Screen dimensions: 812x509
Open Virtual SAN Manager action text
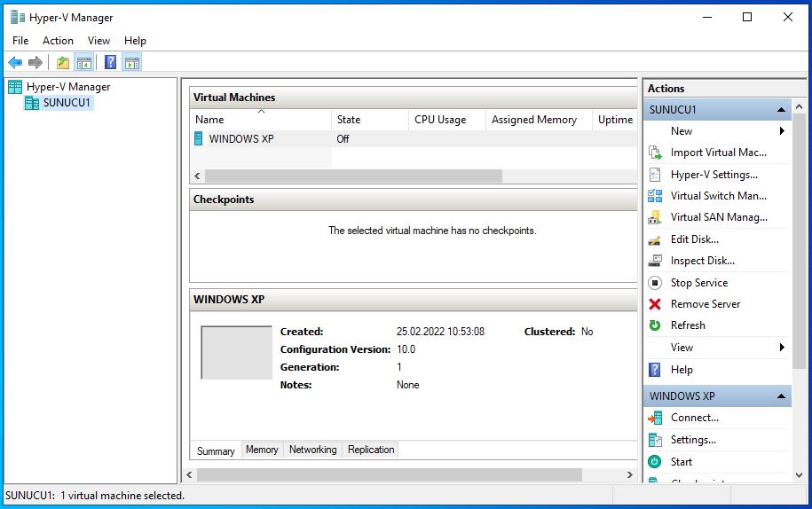(x=719, y=217)
